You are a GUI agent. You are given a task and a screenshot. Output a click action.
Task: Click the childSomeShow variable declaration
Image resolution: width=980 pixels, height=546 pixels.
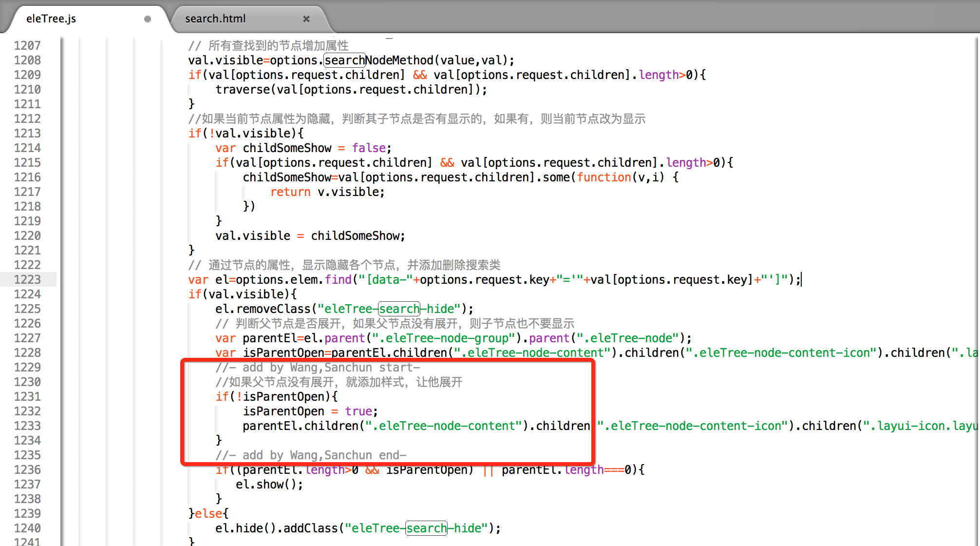(x=287, y=148)
